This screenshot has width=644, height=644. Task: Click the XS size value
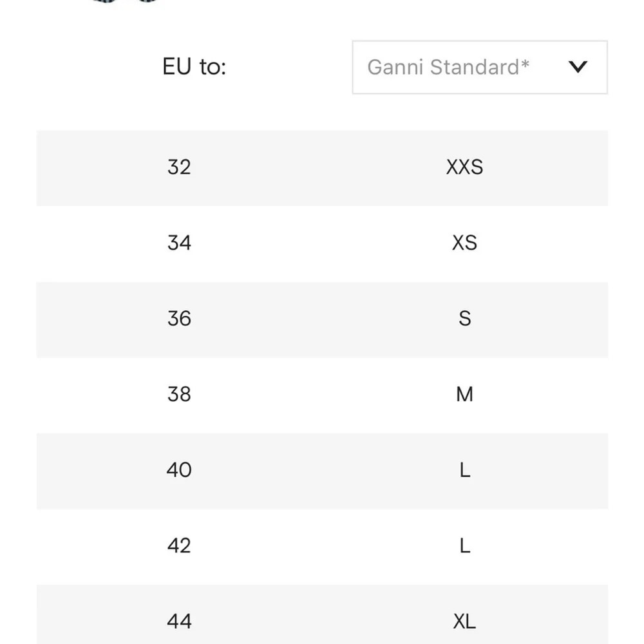coord(464,243)
